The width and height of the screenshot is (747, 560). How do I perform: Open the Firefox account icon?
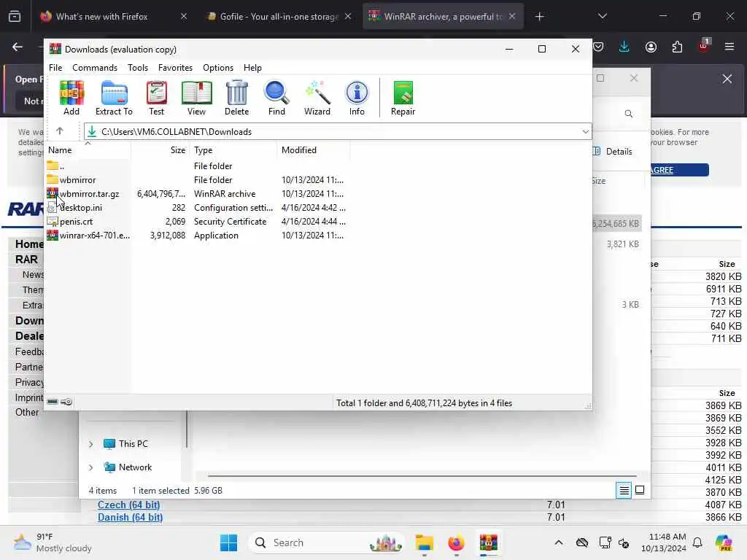[x=651, y=47]
